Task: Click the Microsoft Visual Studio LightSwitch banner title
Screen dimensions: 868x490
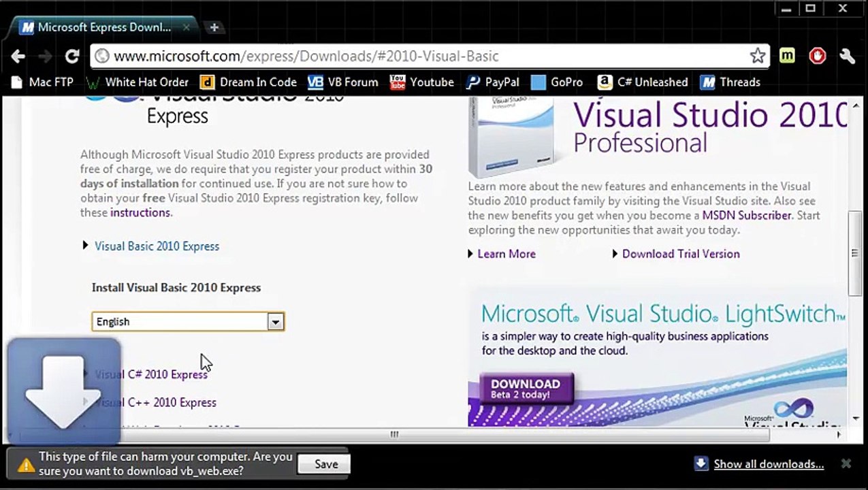Action: (x=664, y=314)
